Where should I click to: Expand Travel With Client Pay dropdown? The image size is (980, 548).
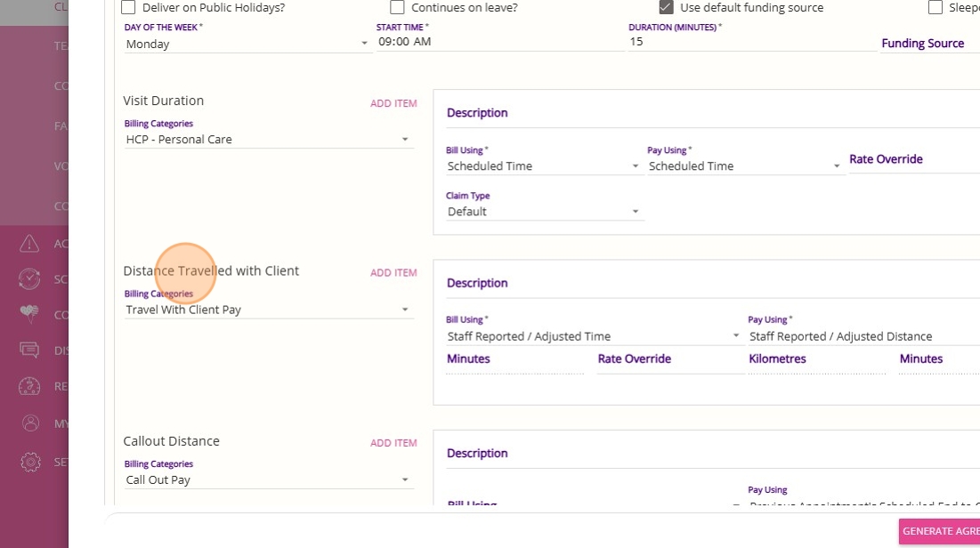point(268,310)
